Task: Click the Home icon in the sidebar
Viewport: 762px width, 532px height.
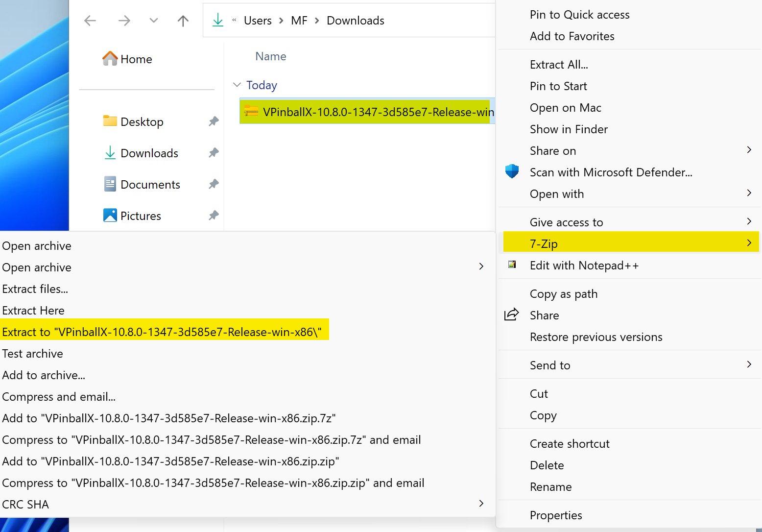Action: click(110, 58)
